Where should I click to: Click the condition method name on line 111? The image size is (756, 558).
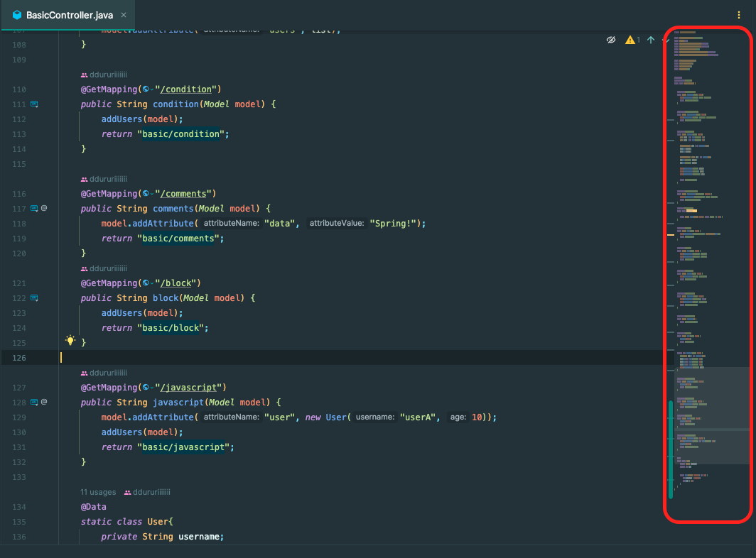tap(175, 104)
